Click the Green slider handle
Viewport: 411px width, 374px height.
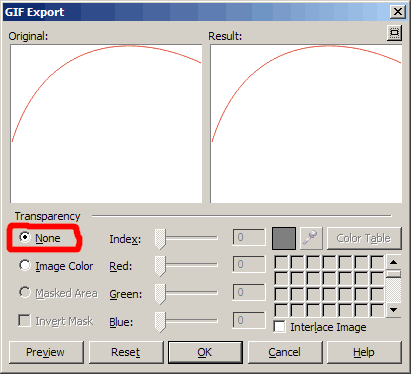[160, 294]
